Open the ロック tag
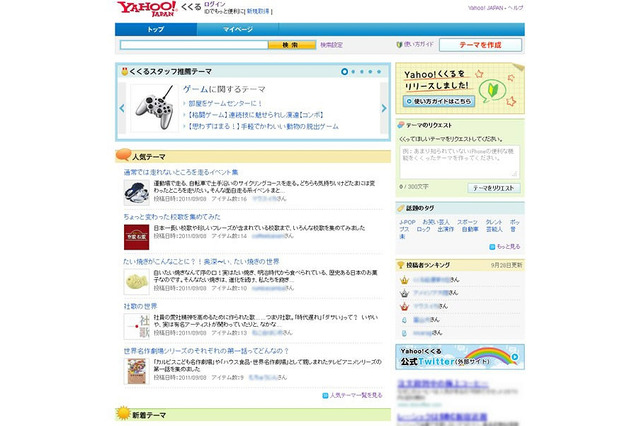The height and width of the screenshot is (426, 640). 423,229
